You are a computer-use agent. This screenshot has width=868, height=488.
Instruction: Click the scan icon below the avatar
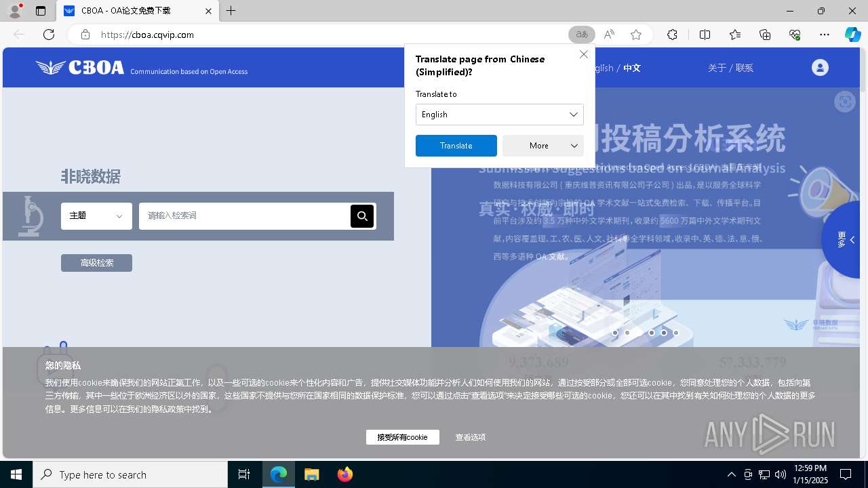[x=844, y=102]
